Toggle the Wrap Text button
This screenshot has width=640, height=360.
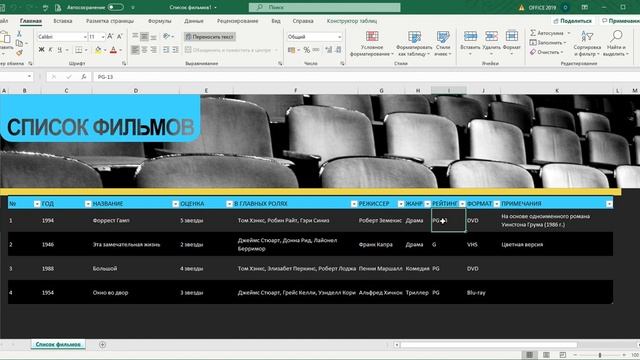209,37
